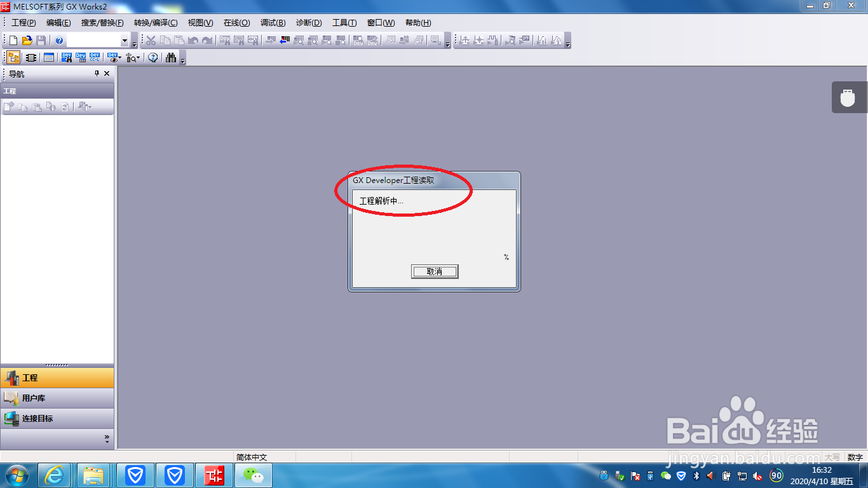
Task: Click the Copy icon in toolbar
Action: [x=165, y=41]
